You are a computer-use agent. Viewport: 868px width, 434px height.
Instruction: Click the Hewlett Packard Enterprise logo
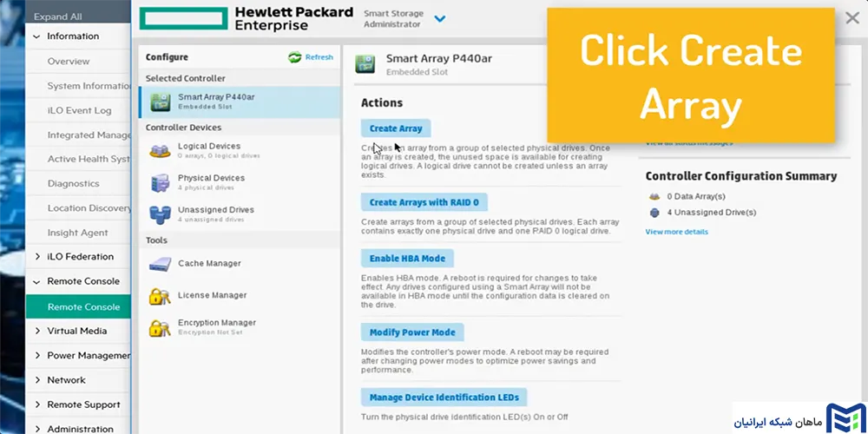click(247, 18)
